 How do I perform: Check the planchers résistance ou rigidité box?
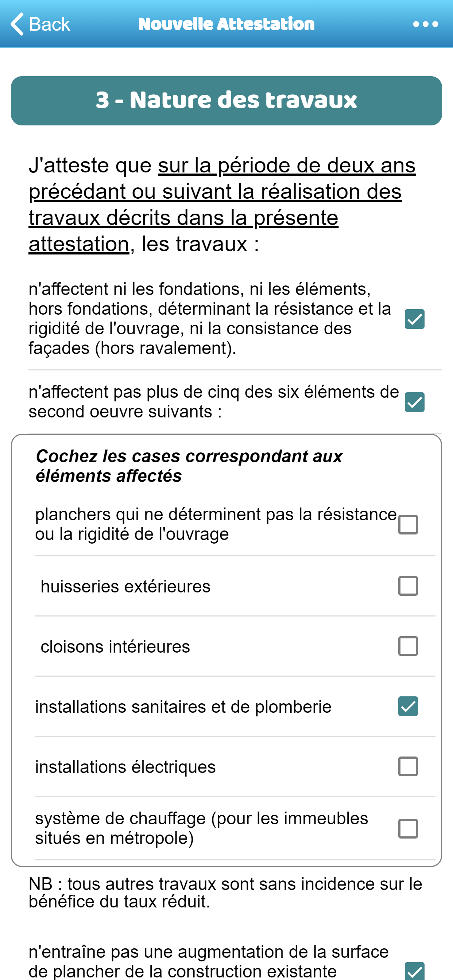click(x=408, y=525)
